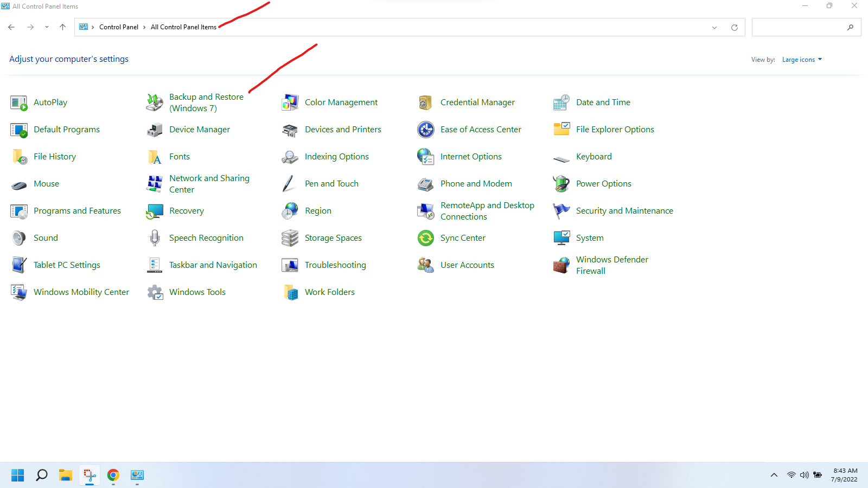This screenshot has width=868, height=488.
Task: Click the File History folder icon
Action: point(19,157)
